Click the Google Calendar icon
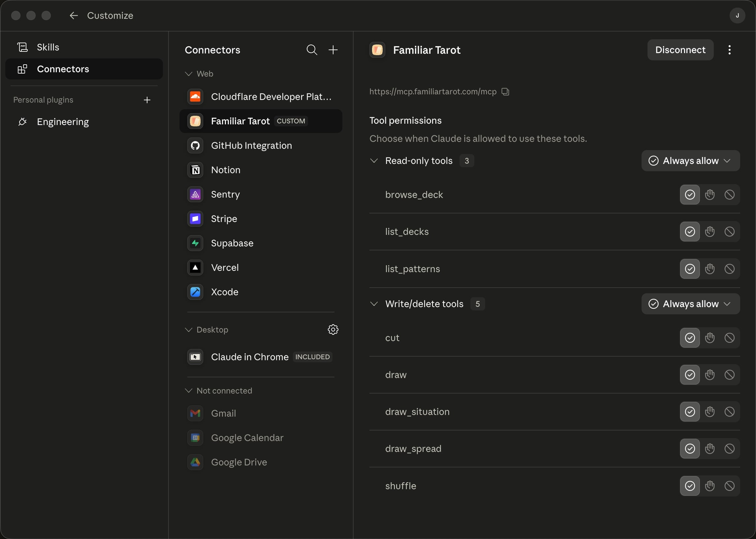756x539 pixels. point(195,438)
